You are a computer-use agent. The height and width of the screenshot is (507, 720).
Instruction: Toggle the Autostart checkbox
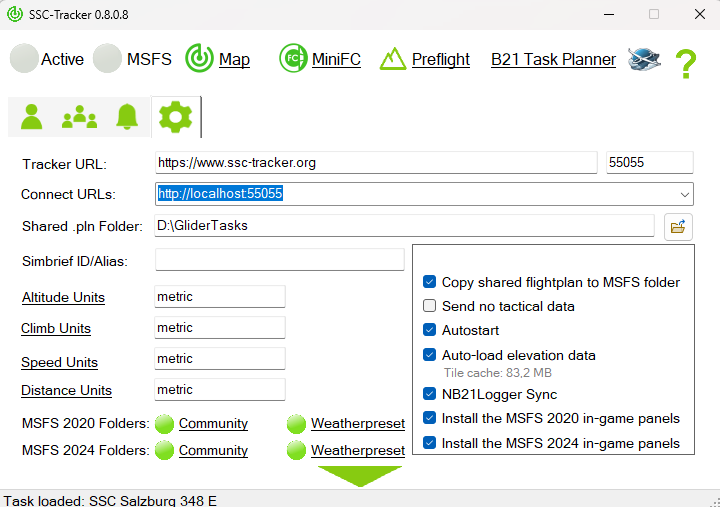pos(429,330)
